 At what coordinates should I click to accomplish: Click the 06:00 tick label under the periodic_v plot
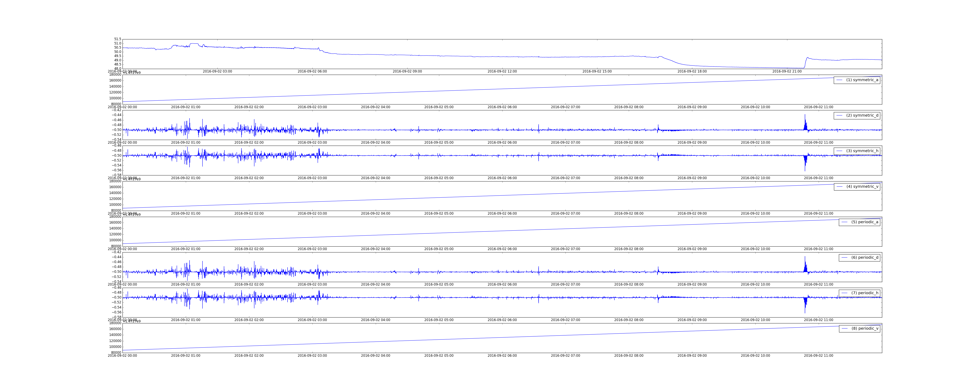point(502,356)
